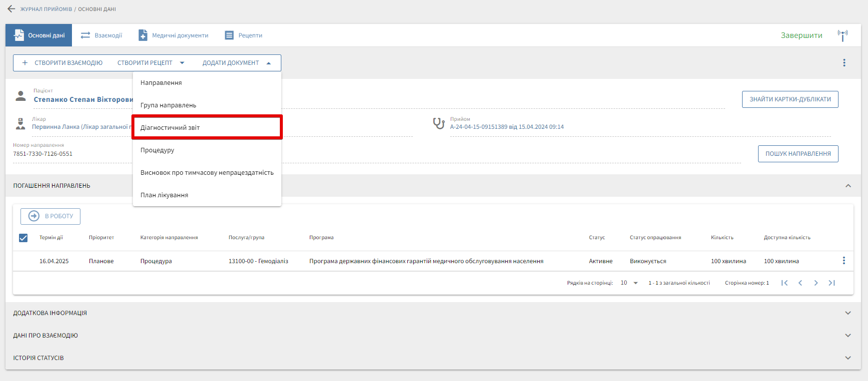This screenshot has width=868, height=381.
Task: Collapse the Погашення направлень section
Action: coord(848,186)
